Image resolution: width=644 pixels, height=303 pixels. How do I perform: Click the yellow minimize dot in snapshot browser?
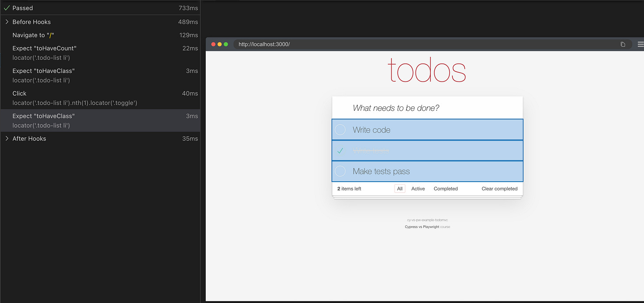(220, 44)
